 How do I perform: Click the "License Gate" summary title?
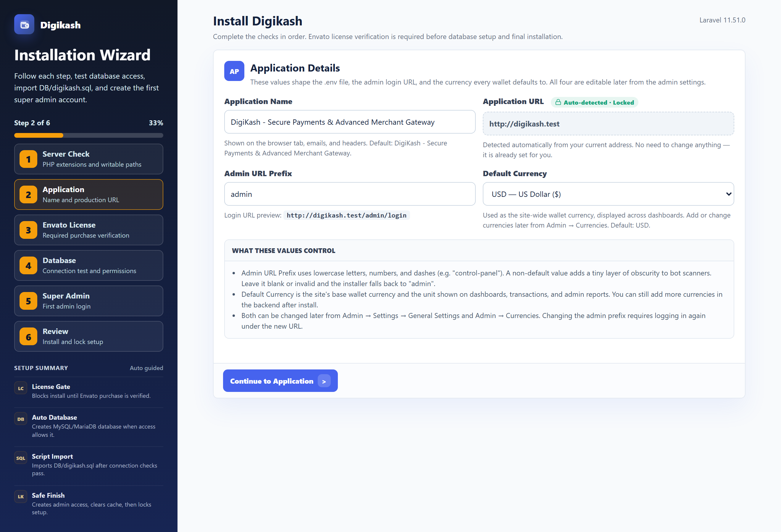pos(51,387)
